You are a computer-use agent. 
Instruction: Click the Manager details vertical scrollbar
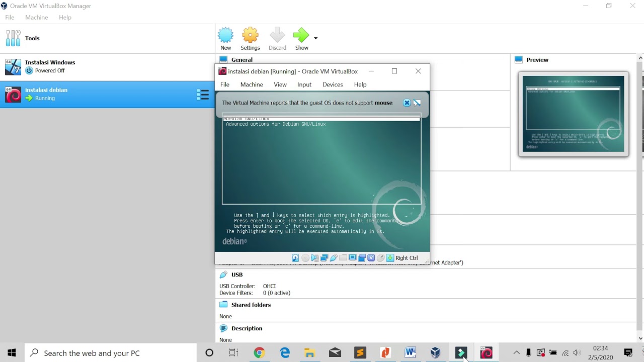[640, 196]
